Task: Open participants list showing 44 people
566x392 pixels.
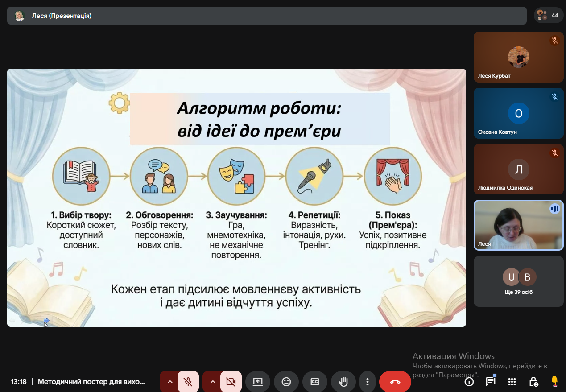Action: 548,15
